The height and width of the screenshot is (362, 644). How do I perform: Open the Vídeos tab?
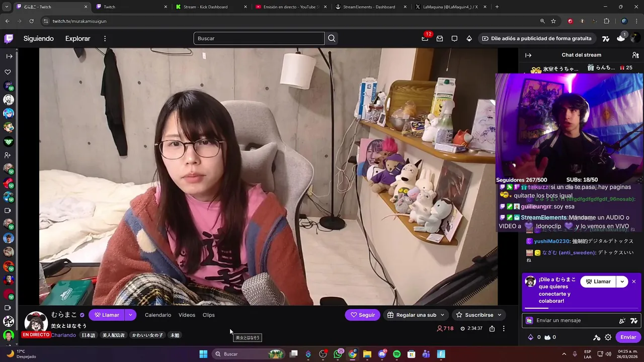(x=187, y=315)
